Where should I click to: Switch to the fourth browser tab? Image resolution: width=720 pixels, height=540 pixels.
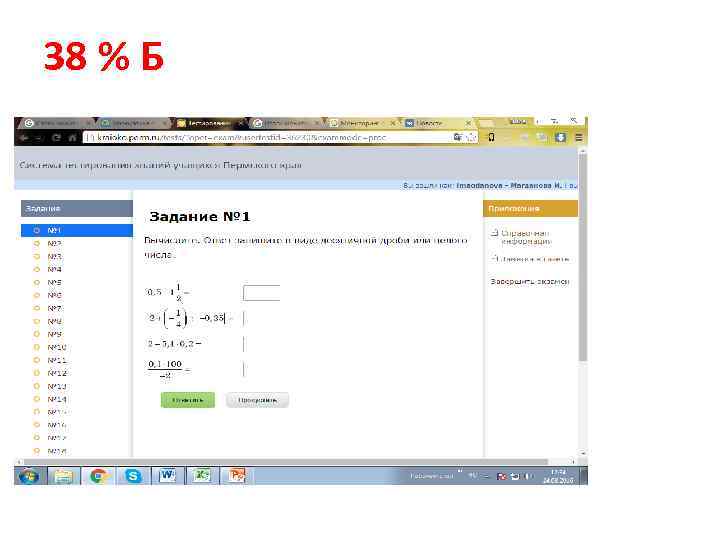point(286,123)
